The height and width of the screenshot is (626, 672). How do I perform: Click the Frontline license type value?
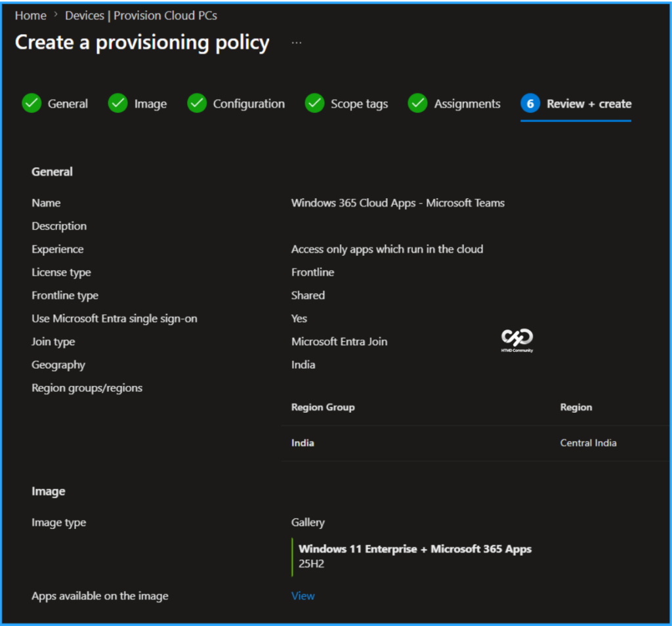pyautogui.click(x=312, y=272)
